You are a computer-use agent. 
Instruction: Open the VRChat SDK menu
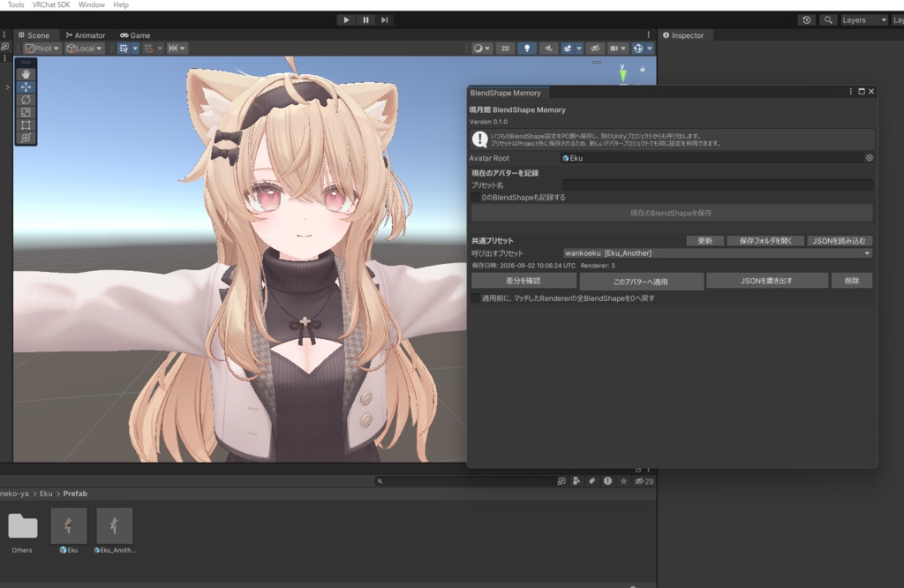(50, 4)
